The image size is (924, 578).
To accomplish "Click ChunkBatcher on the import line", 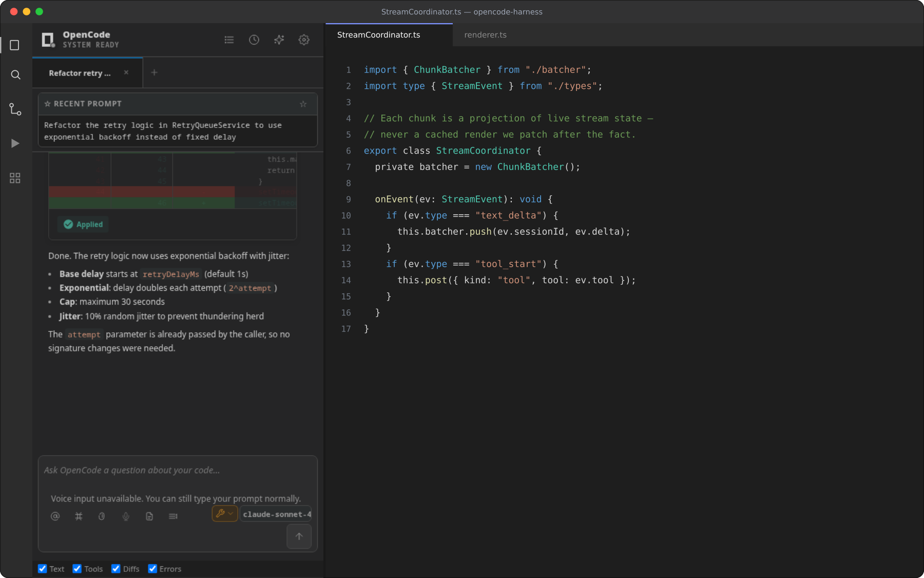I will pos(447,70).
